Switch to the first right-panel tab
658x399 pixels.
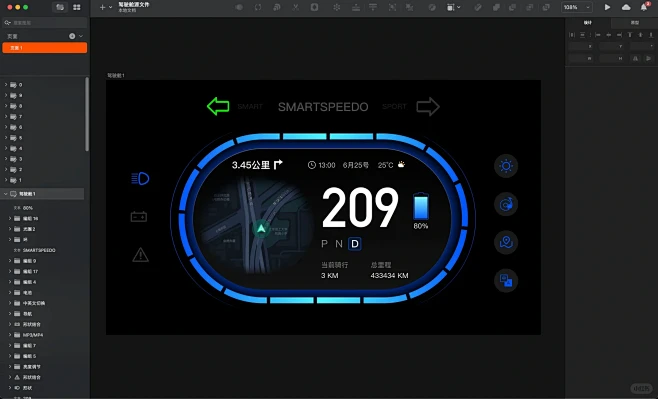coord(588,23)
